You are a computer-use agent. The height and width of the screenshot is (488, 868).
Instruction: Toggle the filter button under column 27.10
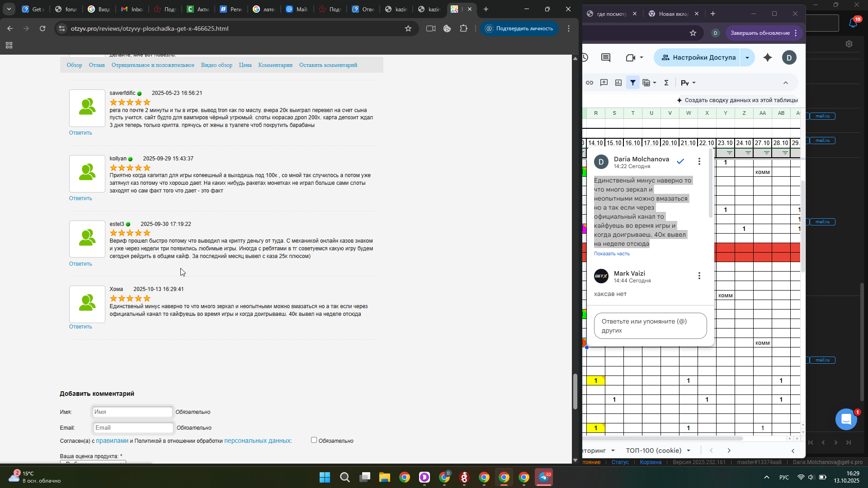pyautogui.click(x=767, y=153)
